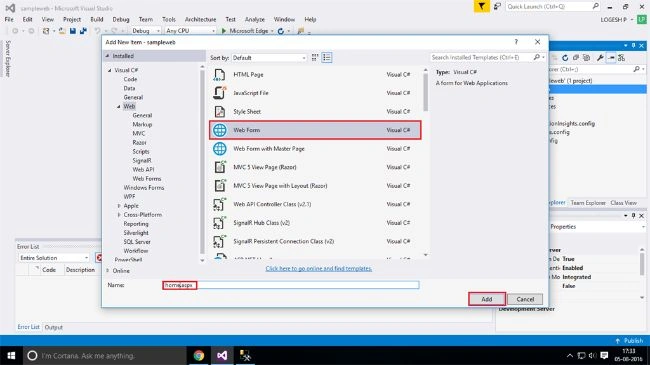Switch template view to small icons list
This screenshot has width=650, height=365.
[x=327, y=58]
